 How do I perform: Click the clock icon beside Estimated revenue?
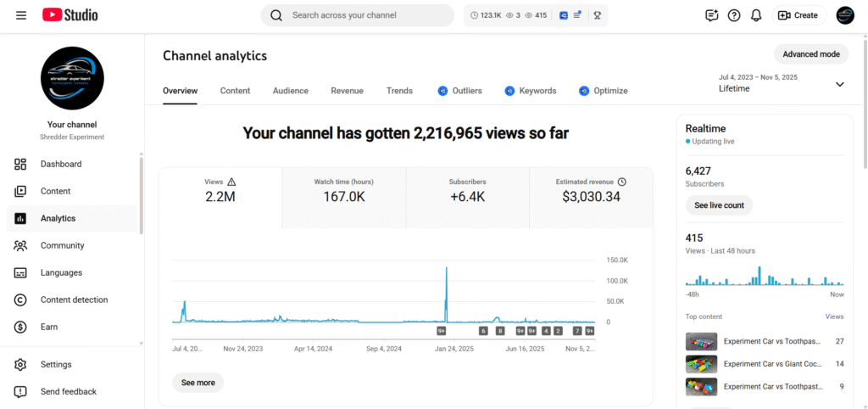coord(621,182)
